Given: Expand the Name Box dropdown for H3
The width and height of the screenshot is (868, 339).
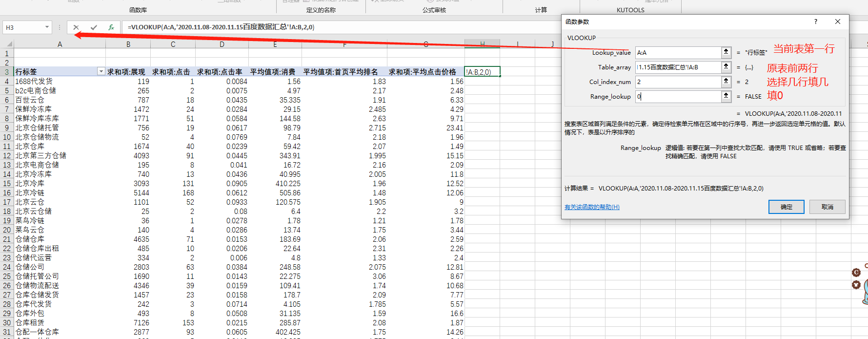Looking at the screenshot, I should [x=47, y=27].
